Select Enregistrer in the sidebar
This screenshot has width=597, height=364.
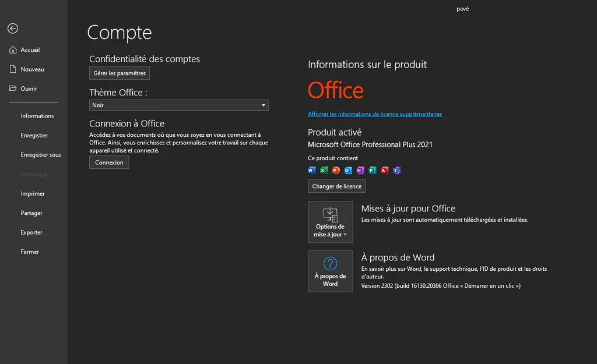[34, 135]
